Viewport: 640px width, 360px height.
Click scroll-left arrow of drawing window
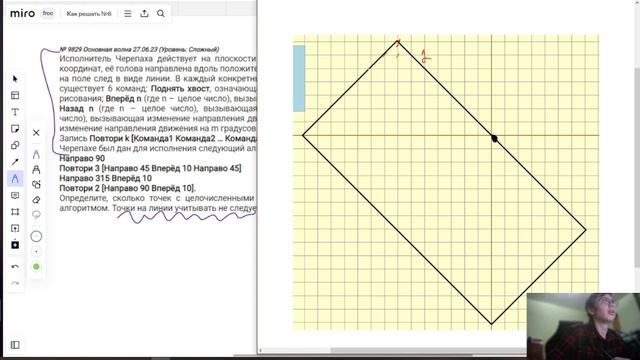tap(260, 351)
